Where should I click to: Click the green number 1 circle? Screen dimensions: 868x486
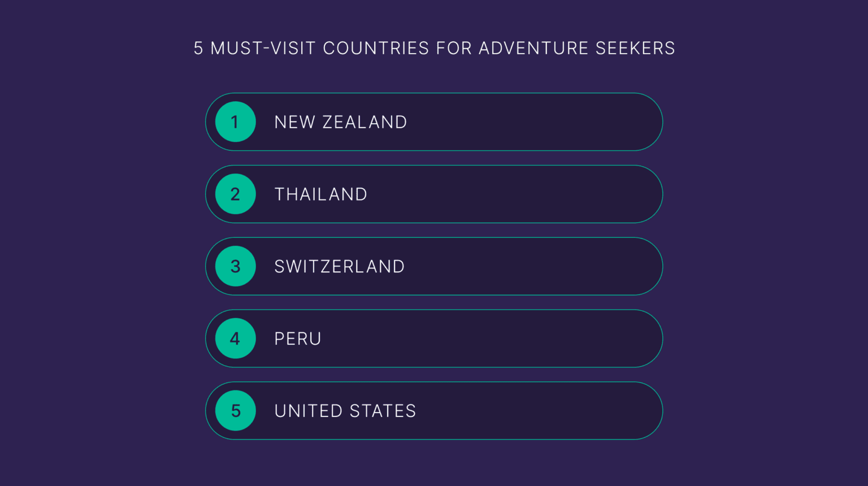(236, 122)
